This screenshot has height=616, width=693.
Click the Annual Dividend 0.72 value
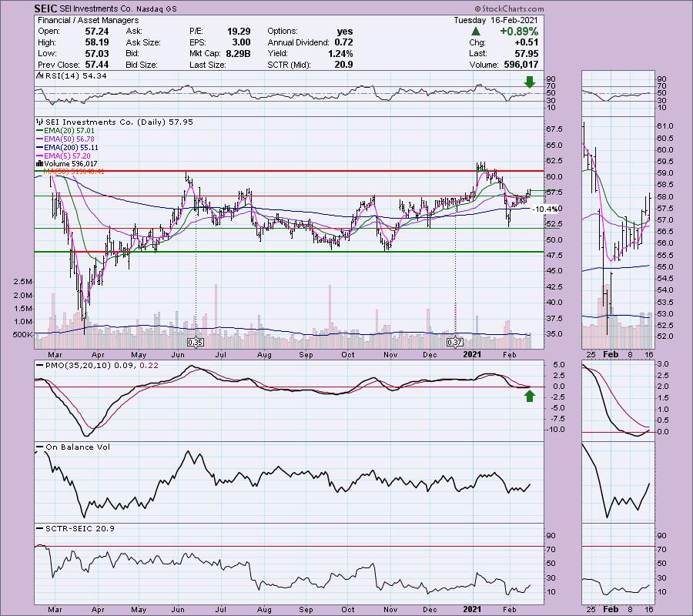(x=343, y=42)
